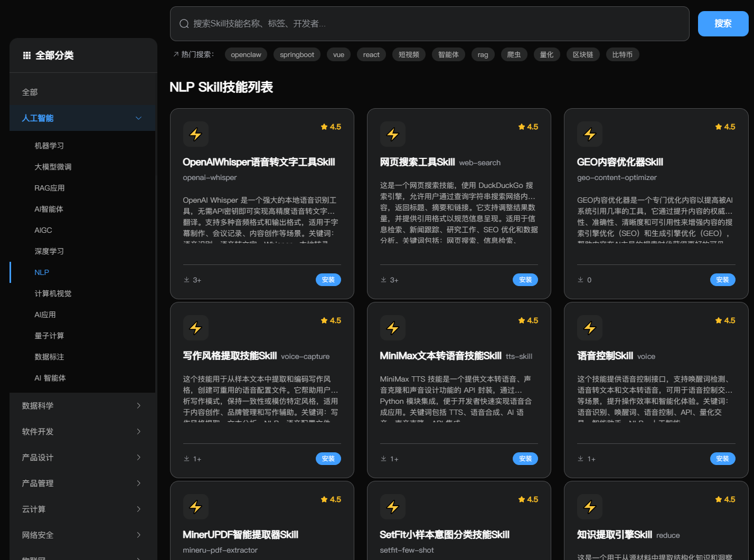Click the grid icon beside 全部分类
The height and width of the screenshot is (560, 754).
[x=26, y=55]
